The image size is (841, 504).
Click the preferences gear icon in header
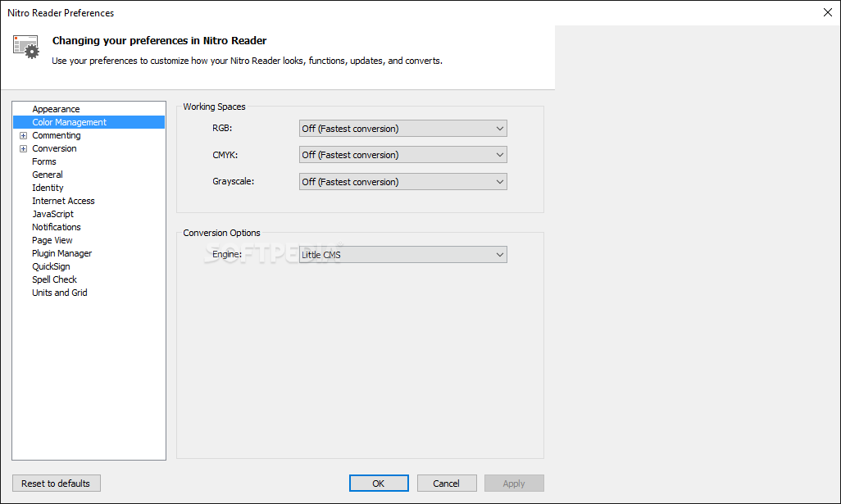(x=26, y=48)
